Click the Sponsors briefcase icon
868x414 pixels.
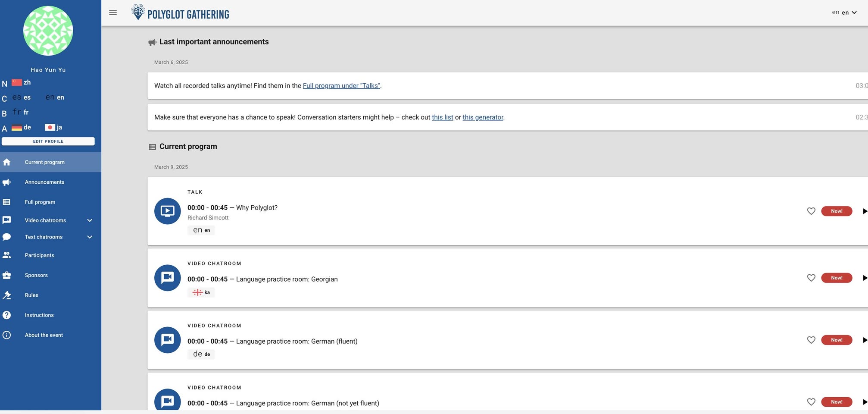coord(6,275)
